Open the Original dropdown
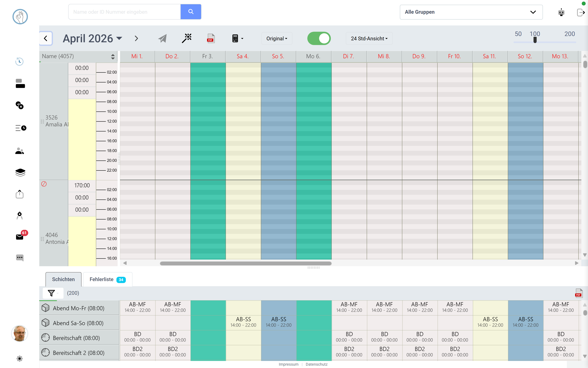This screenshot has height=368, width=588. [277, 38]
